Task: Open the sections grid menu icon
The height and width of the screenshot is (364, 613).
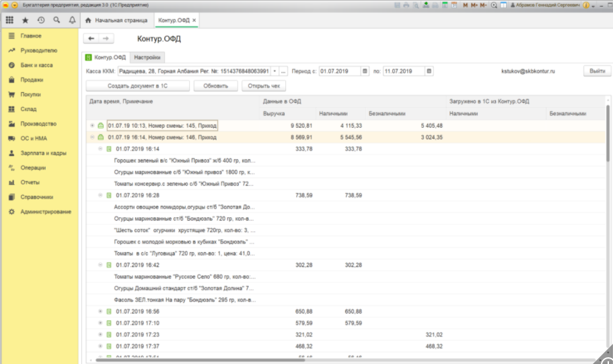Action: pyautogui.click(x=9, y=20)
